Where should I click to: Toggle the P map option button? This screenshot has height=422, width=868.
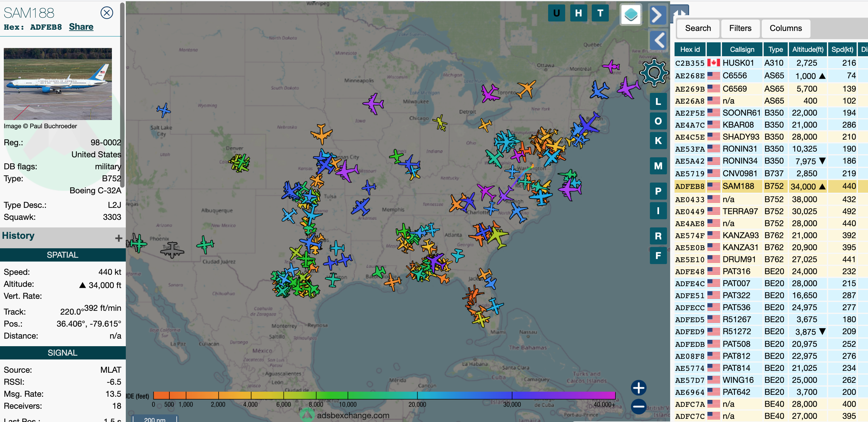658,191
